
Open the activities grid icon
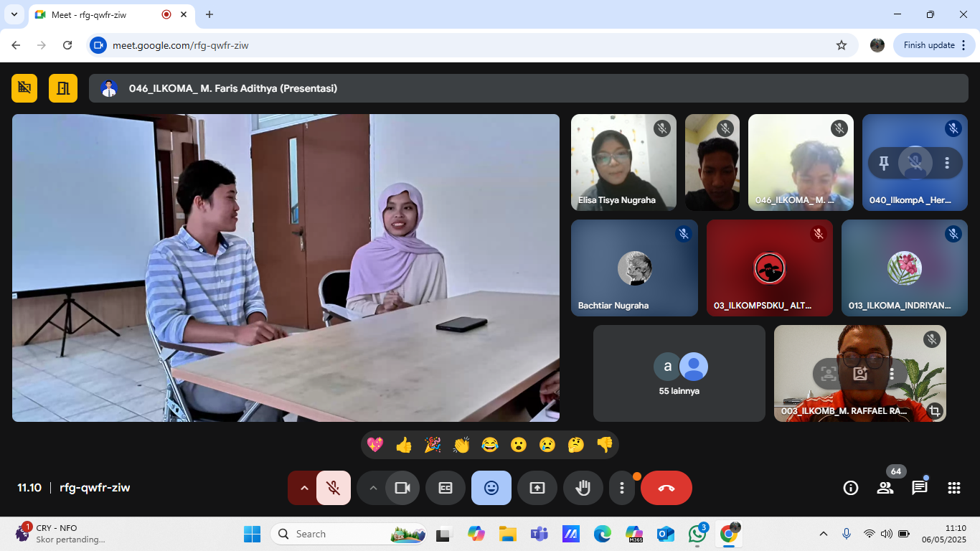[x=953, y=488]
